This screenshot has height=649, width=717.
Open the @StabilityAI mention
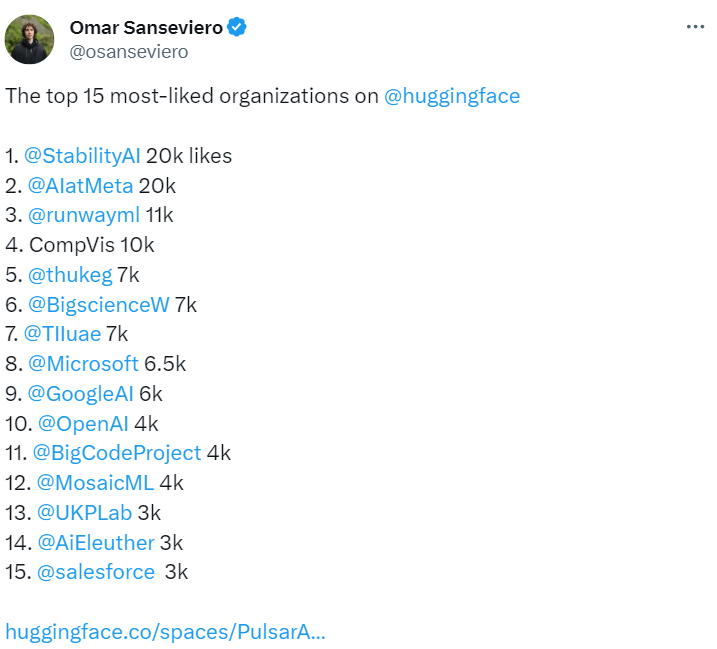click(x=82, y=156)
